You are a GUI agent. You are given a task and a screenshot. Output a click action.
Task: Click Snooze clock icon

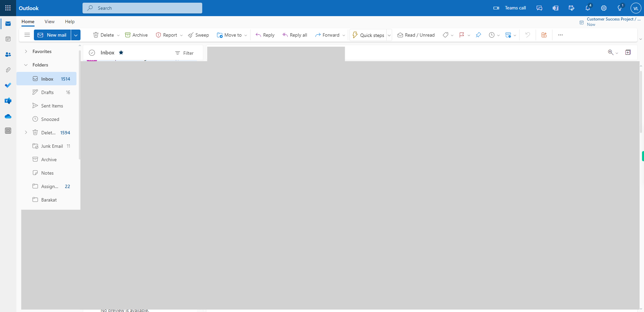click(492, 35)
